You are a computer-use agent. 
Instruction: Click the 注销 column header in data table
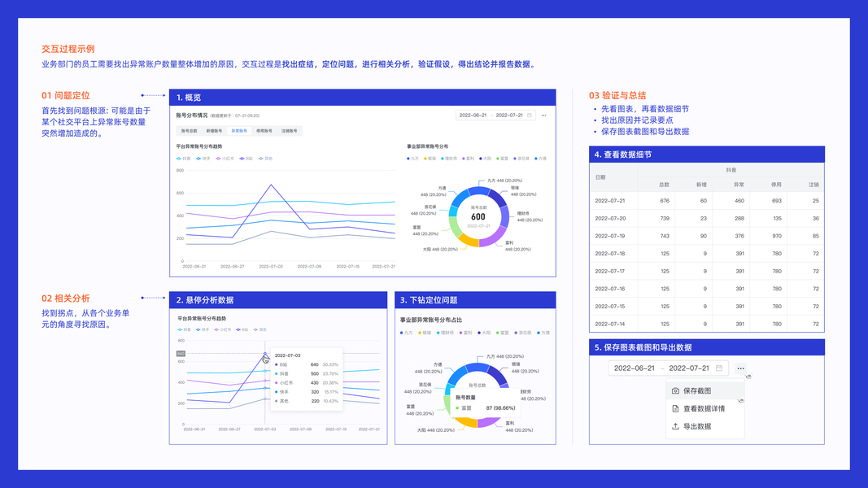pyautogui.click(x=813, y=185)
